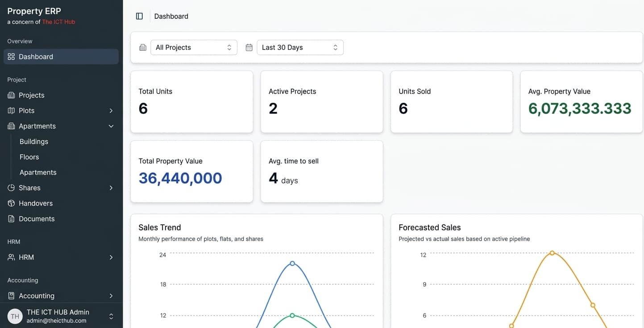The image size is (644, 328).
Task: Click the Shares pie chart icon
Action: [11, 188]
